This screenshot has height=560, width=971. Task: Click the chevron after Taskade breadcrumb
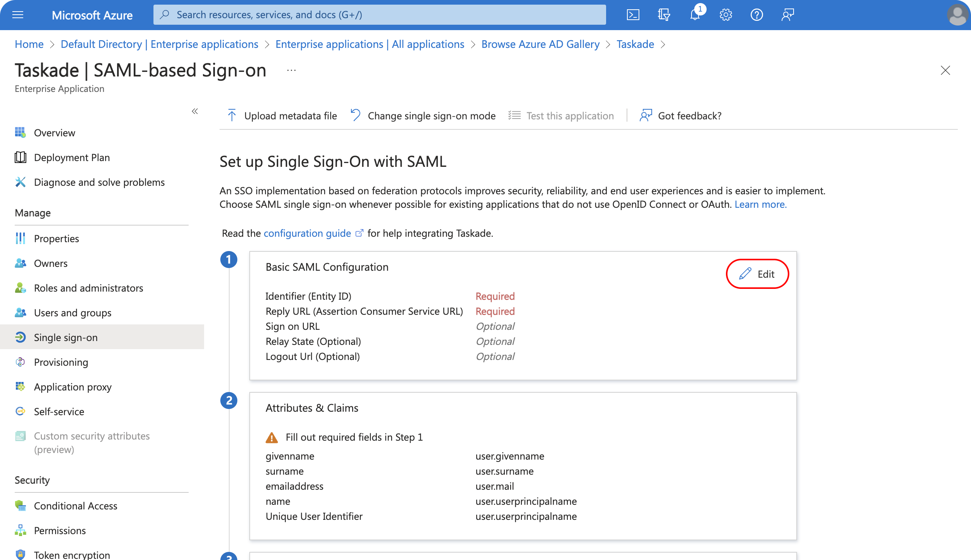(663, 44)
